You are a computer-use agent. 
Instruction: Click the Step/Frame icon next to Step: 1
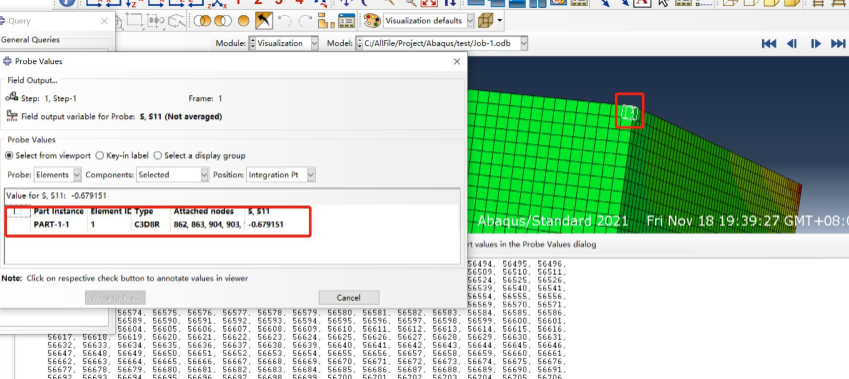12,97
